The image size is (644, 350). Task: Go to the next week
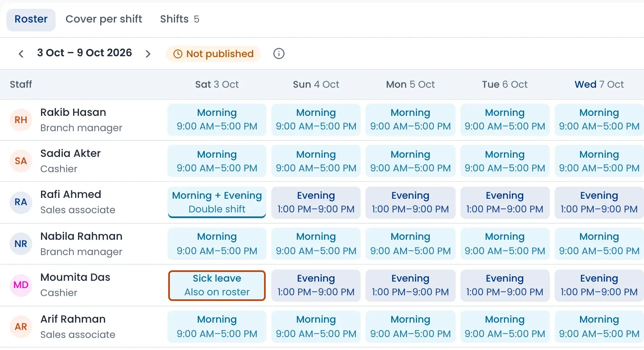(x=148, y=54)
